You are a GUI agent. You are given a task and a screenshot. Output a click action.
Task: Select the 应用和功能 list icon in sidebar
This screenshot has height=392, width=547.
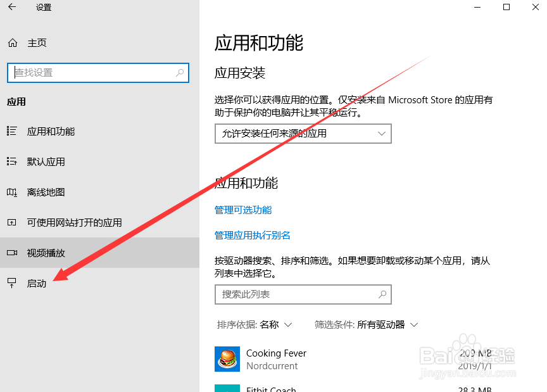(11, 131)
